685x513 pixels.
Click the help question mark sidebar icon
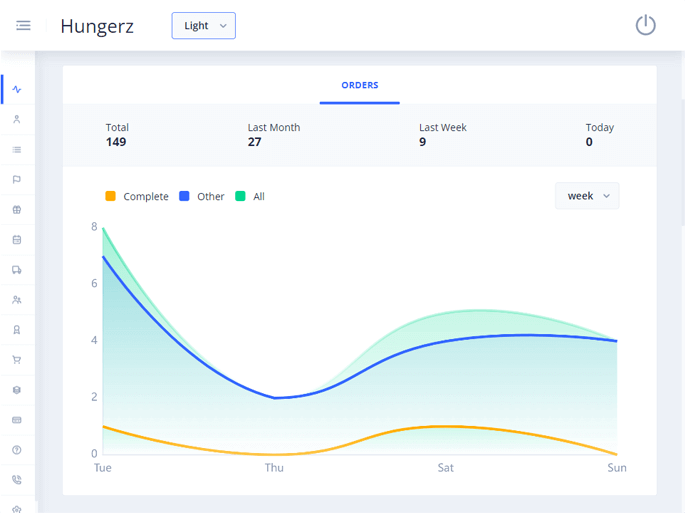(x=17, y=450)
